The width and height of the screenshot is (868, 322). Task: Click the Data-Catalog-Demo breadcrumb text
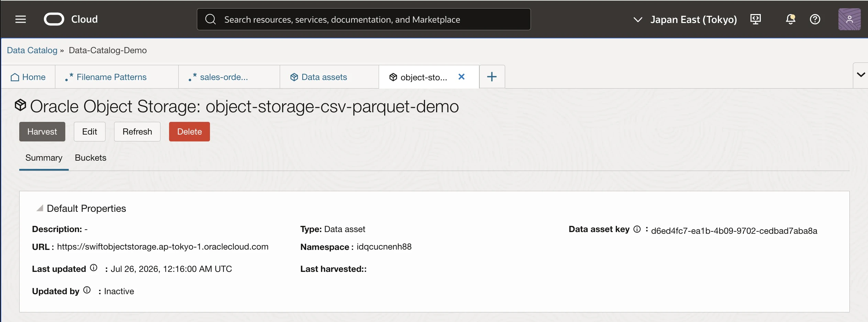(x=108, y=50)
